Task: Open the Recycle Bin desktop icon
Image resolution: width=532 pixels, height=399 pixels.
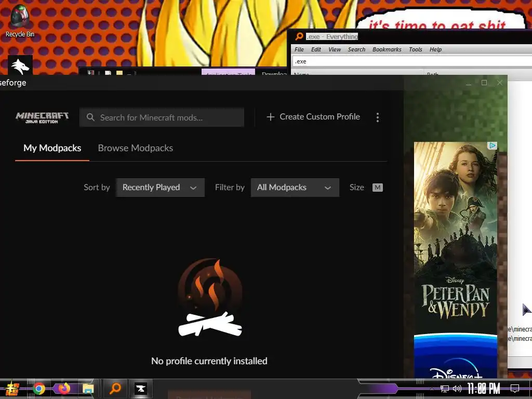Action: (20, 21)
